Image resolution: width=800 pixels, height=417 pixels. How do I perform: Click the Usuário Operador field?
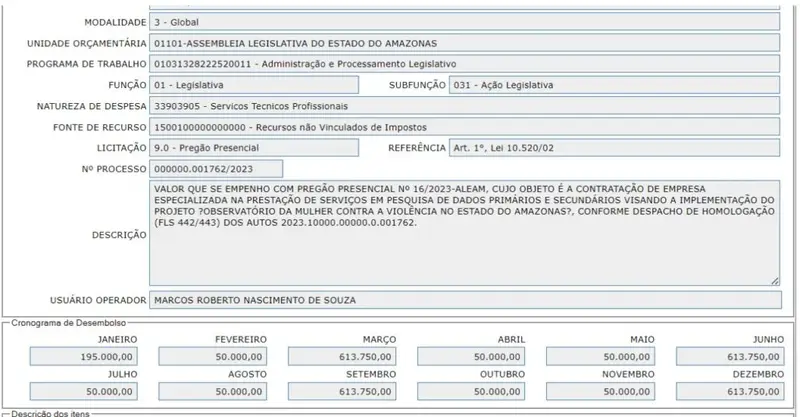click(464, 301)
